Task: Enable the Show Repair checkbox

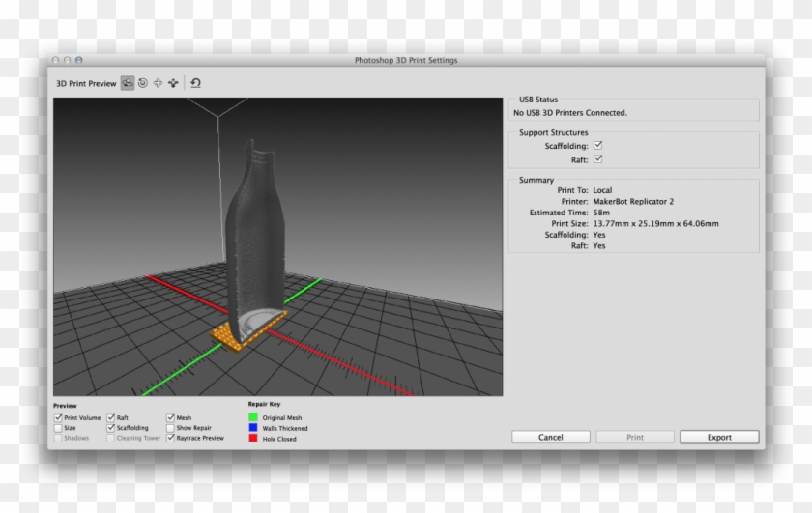Action: click(x=170, y=428)
